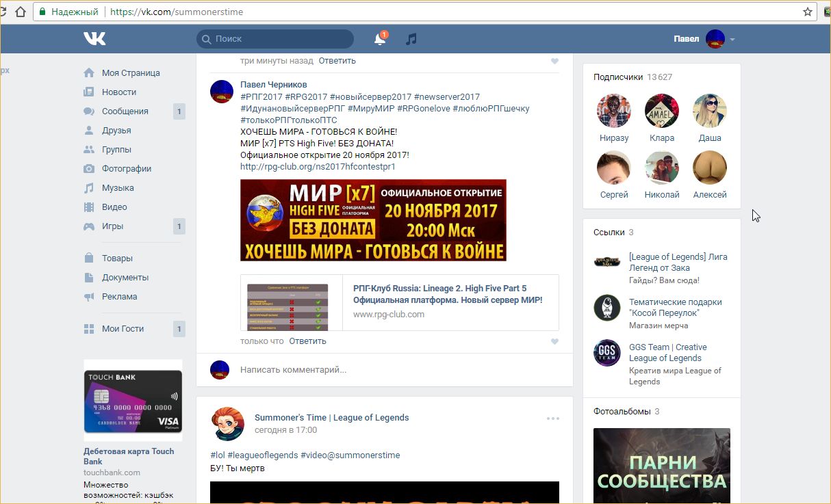Screen dimensions: 831x504
Task: Click the VK logo in header
Action: click(94, 39)
